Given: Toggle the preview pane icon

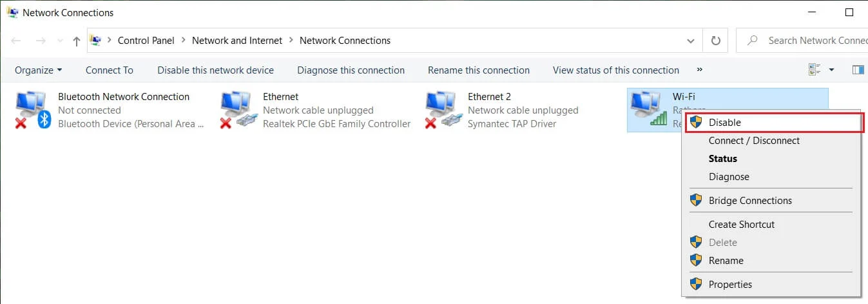Looking at the screenshot, I should click(858, 70).
